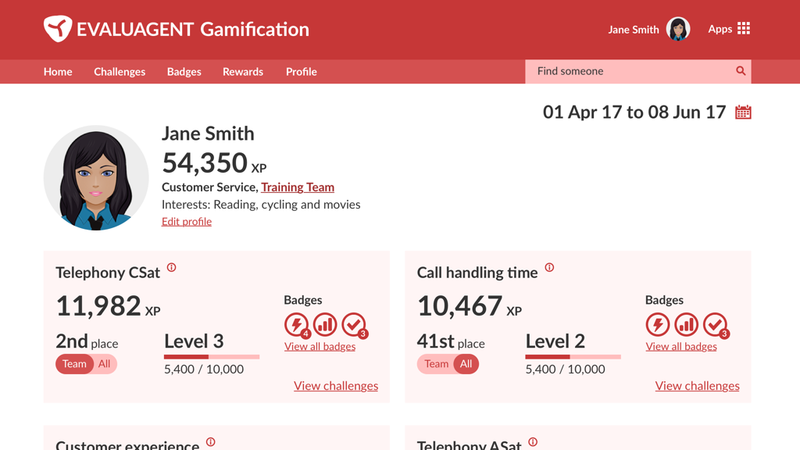This screenshot has height=450, width=800.
Task: Switch Telephony CSat ranking to Team
Action: coord(74,364)
